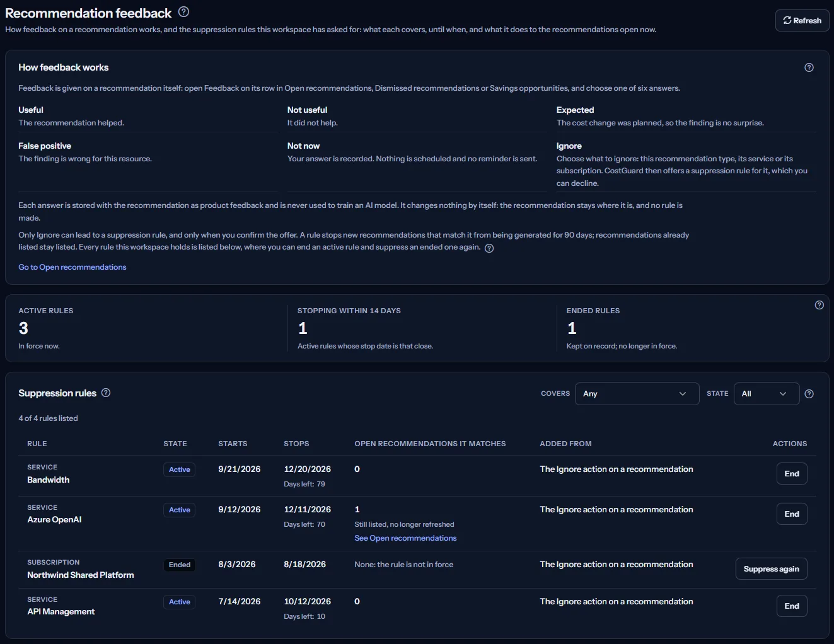Open the State dropdown showing All
Viewport: 834px width, 644px height.
click(767, 394)
